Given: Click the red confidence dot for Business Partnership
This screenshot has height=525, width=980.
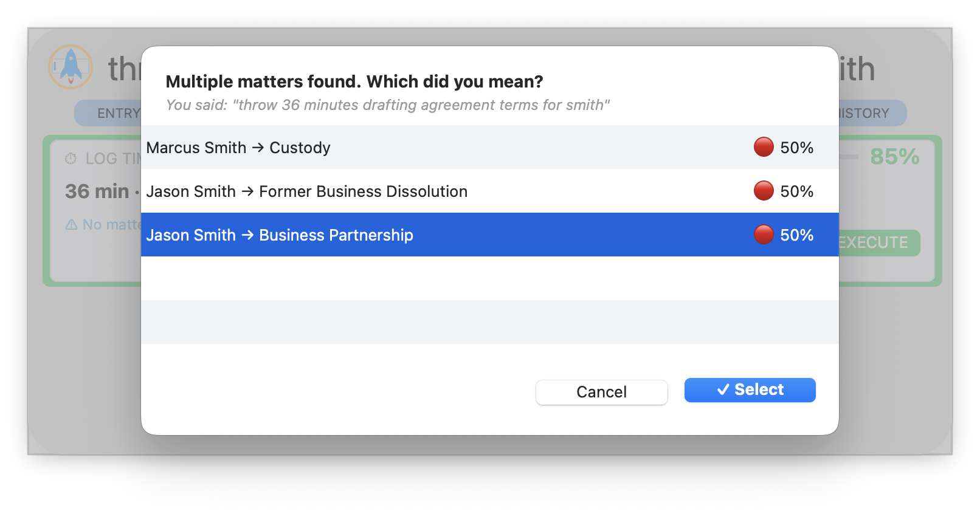Looking at the screenshot, I should [763, 234].
